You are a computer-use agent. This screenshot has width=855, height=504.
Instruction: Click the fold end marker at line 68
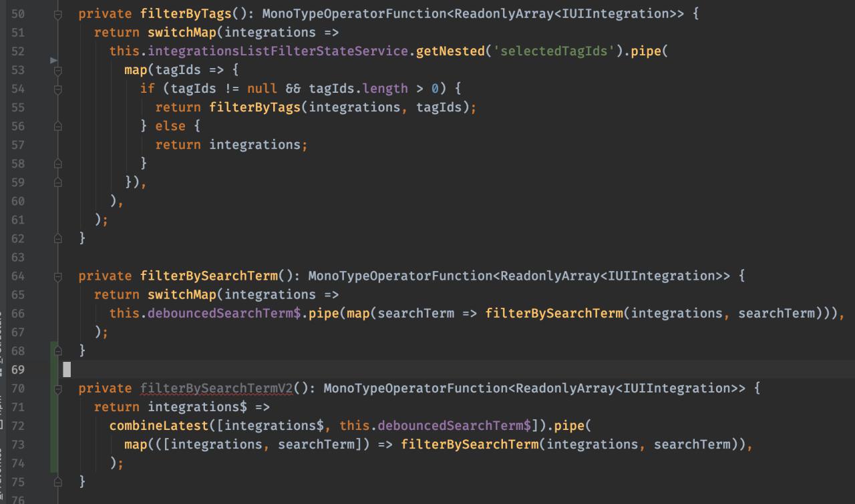(58, 350)
